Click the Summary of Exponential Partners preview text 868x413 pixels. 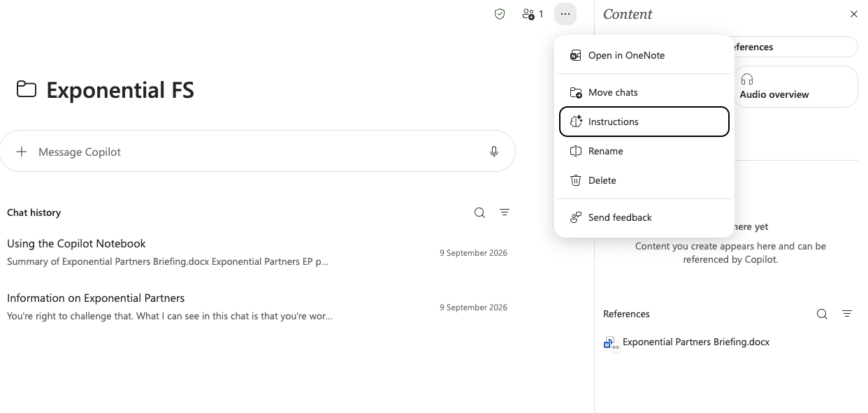pos(168,261)
